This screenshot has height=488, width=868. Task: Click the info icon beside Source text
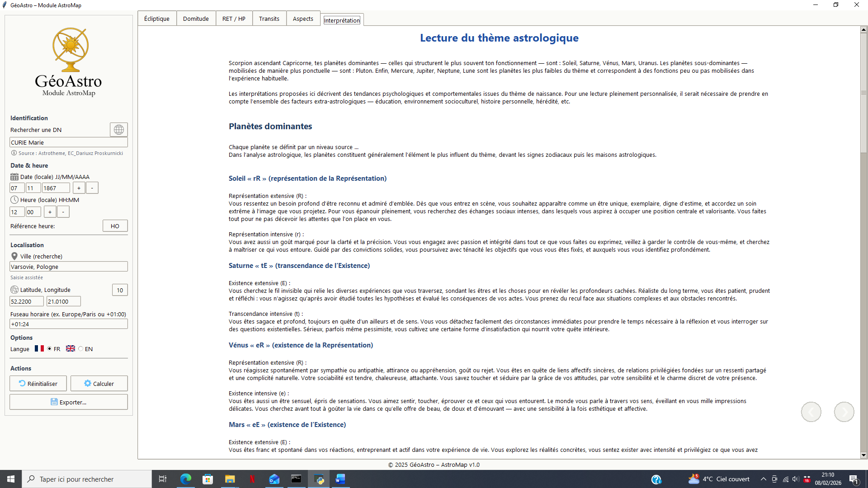coord(14,153)
